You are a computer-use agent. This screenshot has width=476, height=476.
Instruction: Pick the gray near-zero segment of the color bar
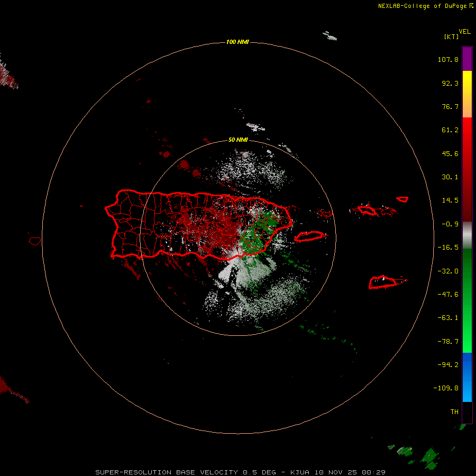coord(467,235)
